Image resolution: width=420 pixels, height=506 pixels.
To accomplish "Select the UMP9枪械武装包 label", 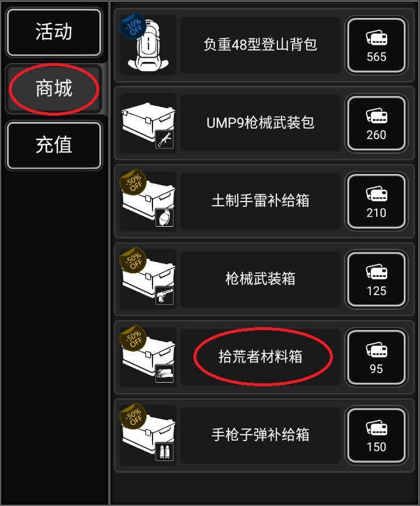I will 261,123.
